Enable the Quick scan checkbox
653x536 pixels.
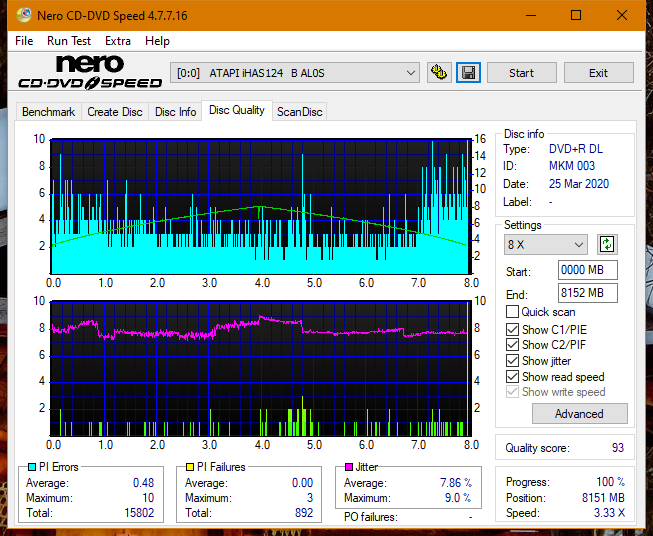coord(512,312)
